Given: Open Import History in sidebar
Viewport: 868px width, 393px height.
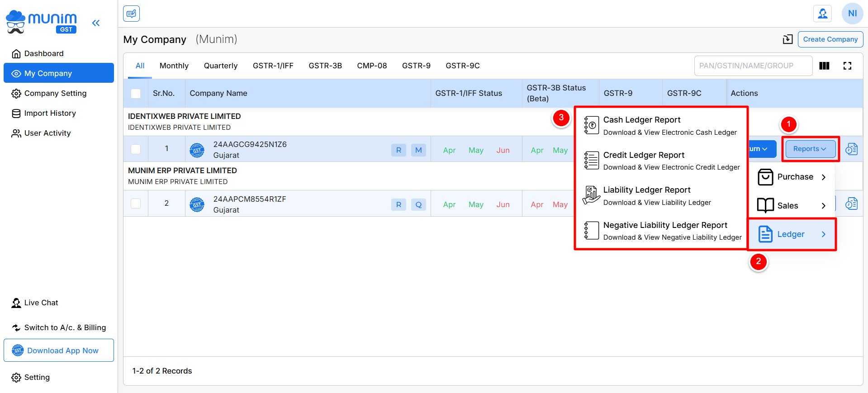Looking at the screenshot, I should 59,113.
